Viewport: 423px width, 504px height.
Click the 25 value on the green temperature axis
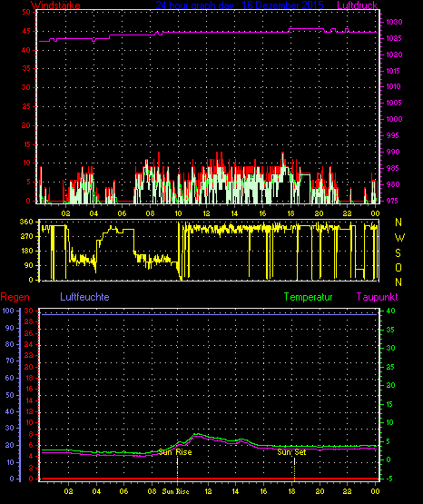(x=390, y=367)
